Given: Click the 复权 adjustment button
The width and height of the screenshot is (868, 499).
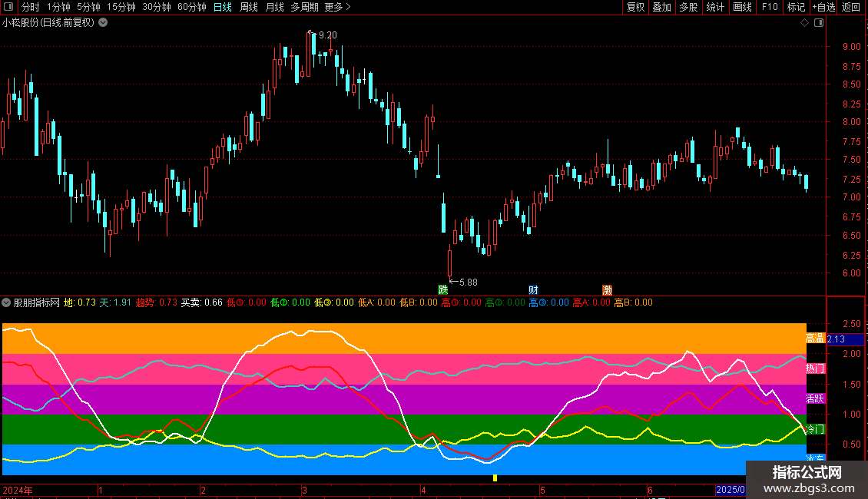Looking at the screenshot, I should coord(635,7).
